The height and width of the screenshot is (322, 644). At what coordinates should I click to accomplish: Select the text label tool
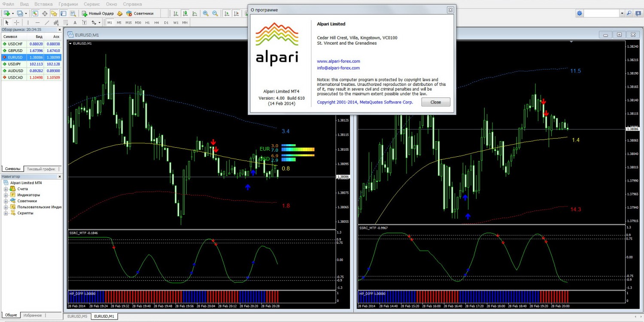click(84, 22)
